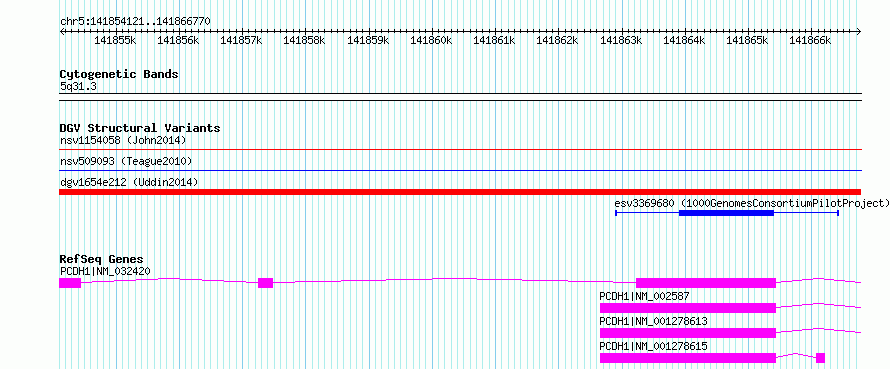This screenshot has width=890, height=369.
Task: Click the first exon block of NM_032420
Action: click(70, 283)
